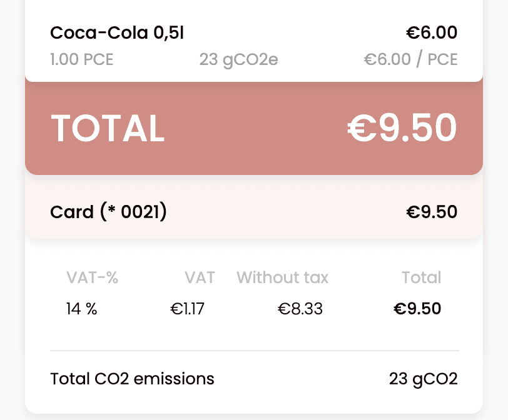Viewport: 508px width, 420px height.
Task: Click the VAT-% column header
Action: pos(92,278)
